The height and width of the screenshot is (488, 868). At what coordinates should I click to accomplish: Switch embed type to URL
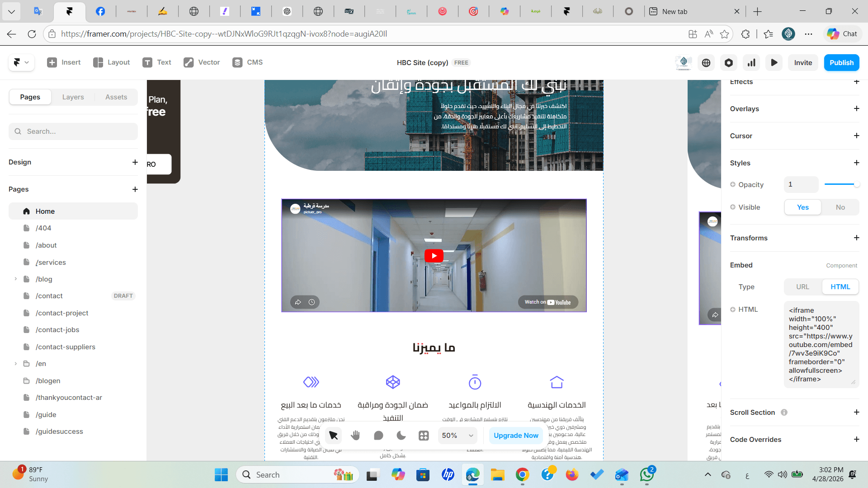tap(802, 287)
